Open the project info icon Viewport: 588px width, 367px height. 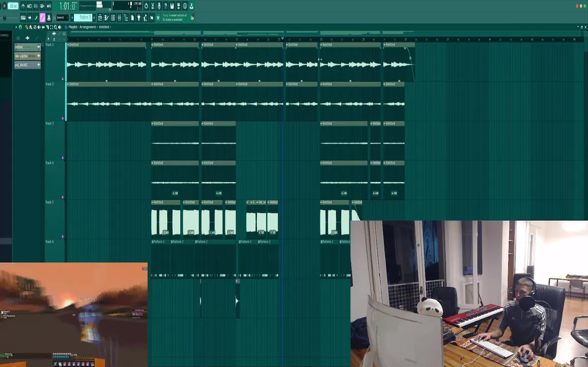click(185, 6)
